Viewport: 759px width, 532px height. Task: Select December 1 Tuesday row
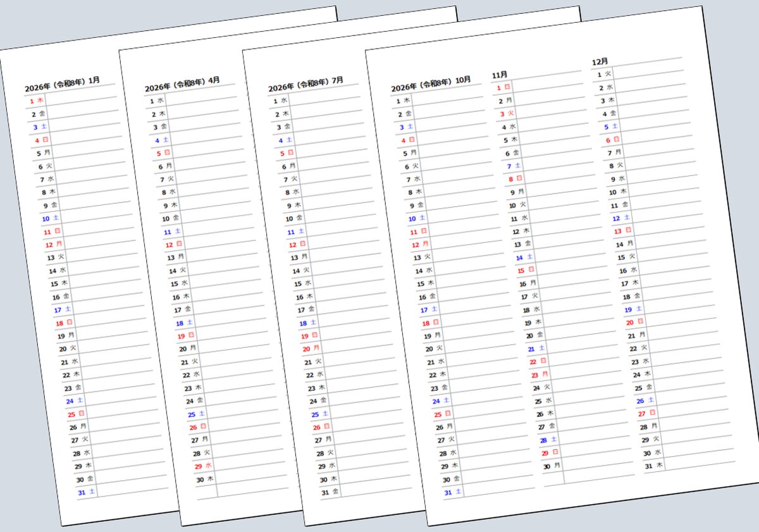tap(604, 75)
